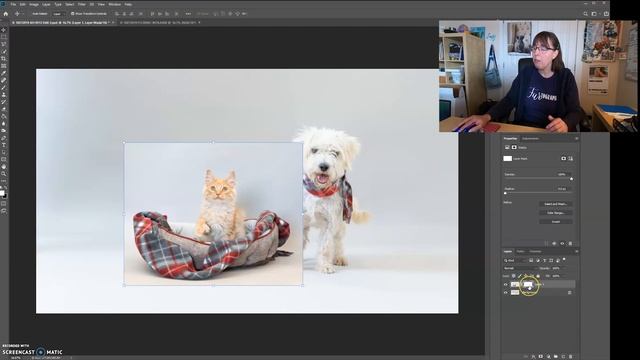Open the Layers panel menu

[576, 251]
